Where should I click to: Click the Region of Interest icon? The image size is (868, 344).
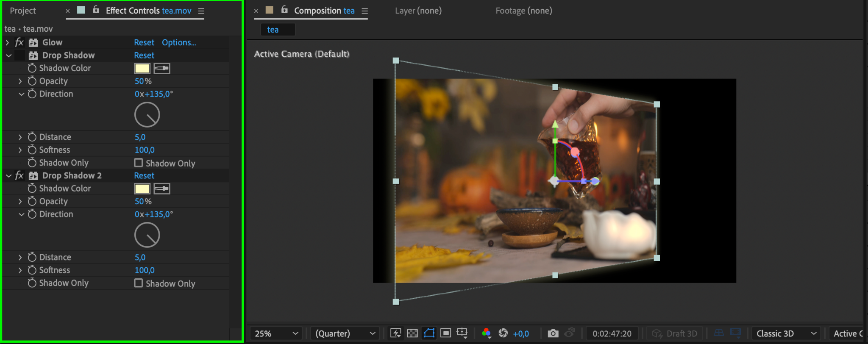(445, 333)
